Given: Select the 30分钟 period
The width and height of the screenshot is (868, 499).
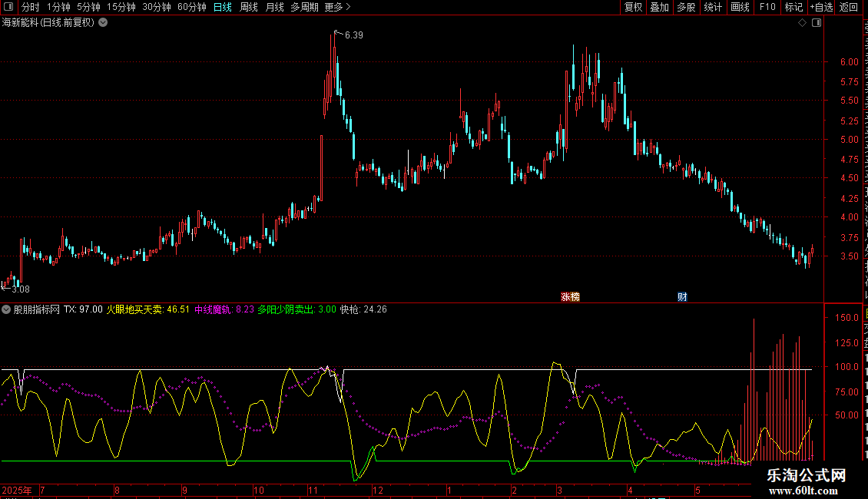Looking at the screenshot, I should tap(157, 7).
